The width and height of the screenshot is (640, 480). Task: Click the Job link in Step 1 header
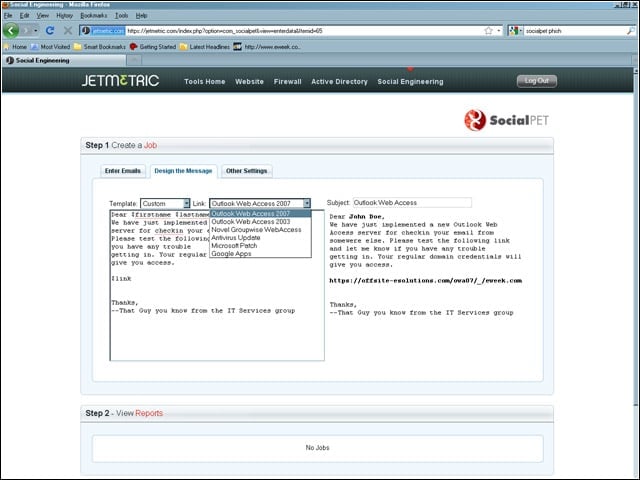click(x=150, y=145)
